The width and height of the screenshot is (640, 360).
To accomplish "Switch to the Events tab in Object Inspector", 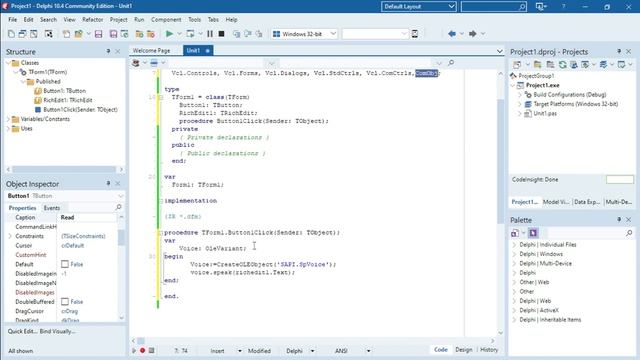I will point(52,208).
